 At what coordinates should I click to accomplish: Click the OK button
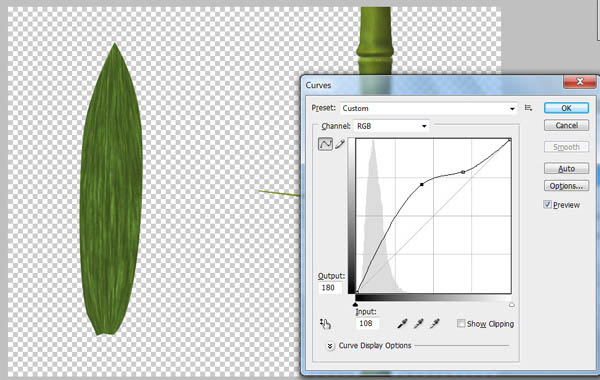[x=566, y=108]
